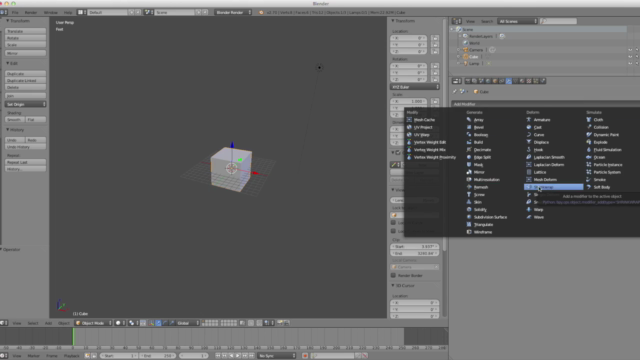Click the Duplicate Linked button
Viewport: 640px width, 360px height.
click(25, 81)
